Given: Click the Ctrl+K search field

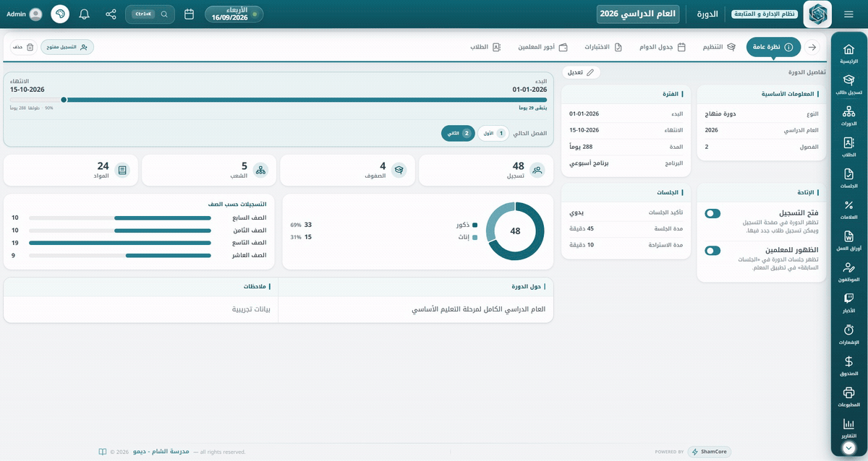Looking at the screenshot, I should point(150,14).
